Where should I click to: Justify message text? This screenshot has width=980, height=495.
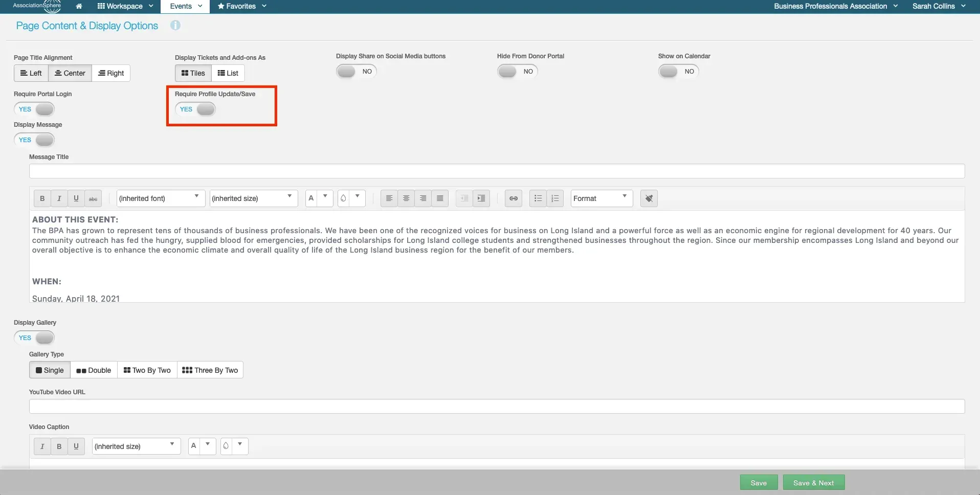click(440, 198)
